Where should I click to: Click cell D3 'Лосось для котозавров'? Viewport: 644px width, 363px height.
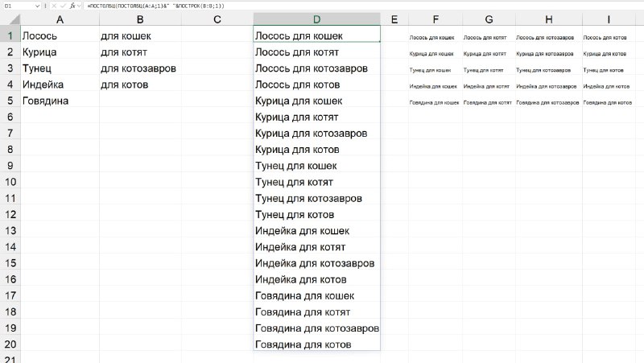tap(316, 68)
